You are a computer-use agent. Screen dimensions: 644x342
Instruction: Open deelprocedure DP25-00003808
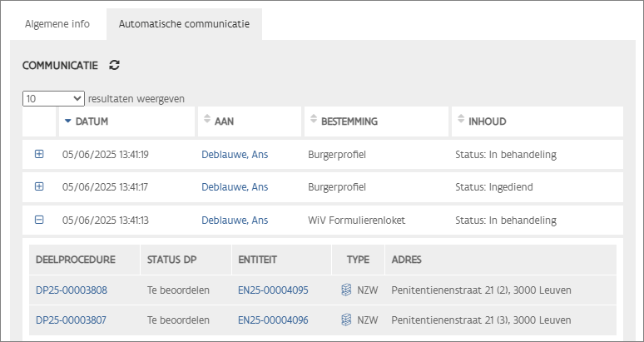tap(72, 290)
